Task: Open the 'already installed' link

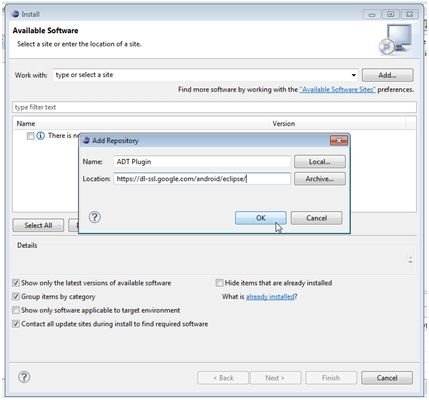Action: [x=270, y=296]
